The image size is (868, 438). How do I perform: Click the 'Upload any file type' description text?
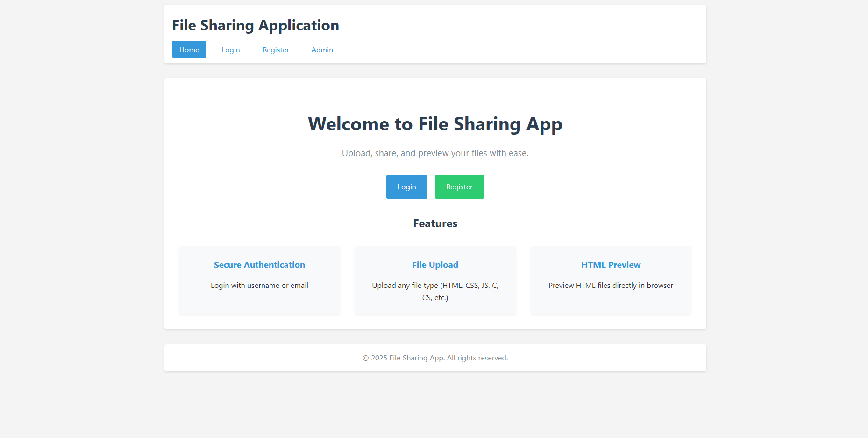pos(435,291)
